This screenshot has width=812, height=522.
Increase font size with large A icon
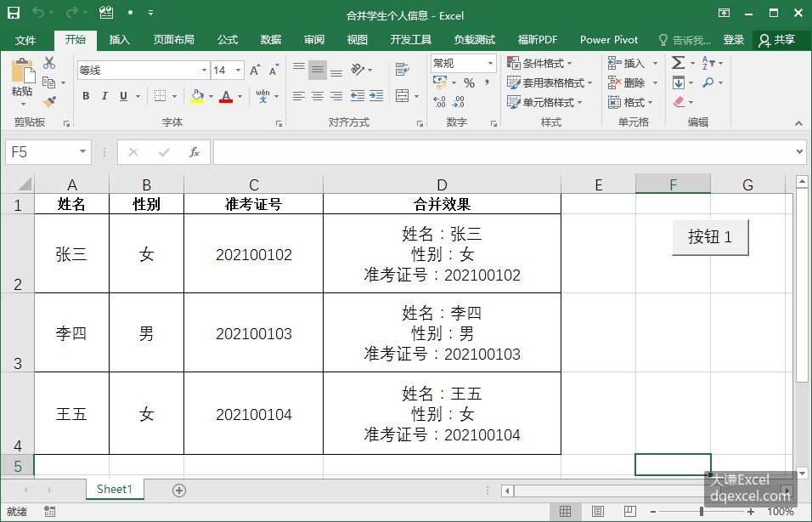pos(255,70)
